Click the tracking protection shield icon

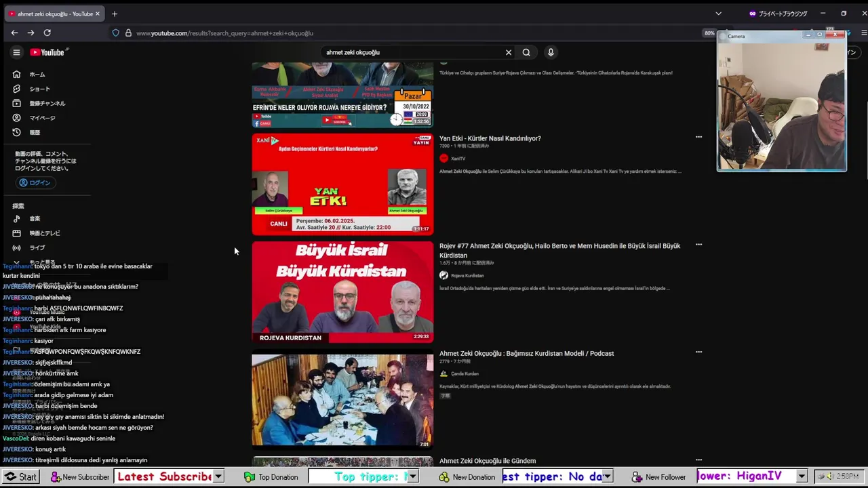(x=116, y=33)
